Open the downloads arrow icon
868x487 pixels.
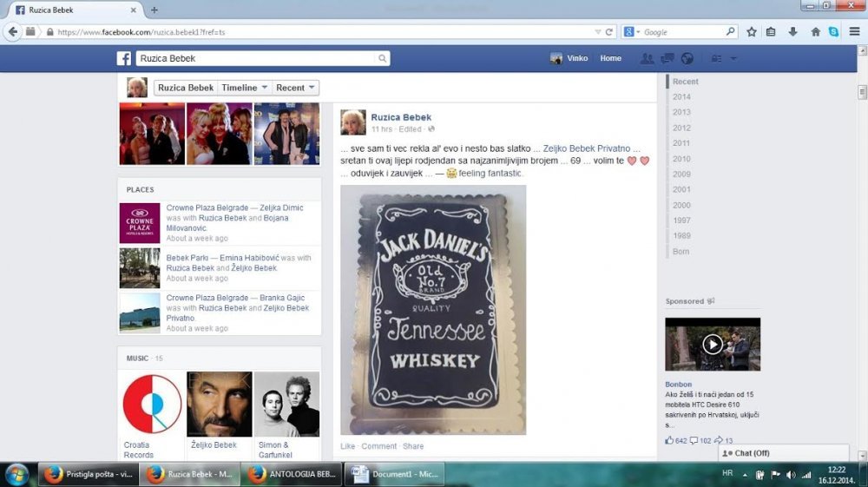click(x=792, y=32)
